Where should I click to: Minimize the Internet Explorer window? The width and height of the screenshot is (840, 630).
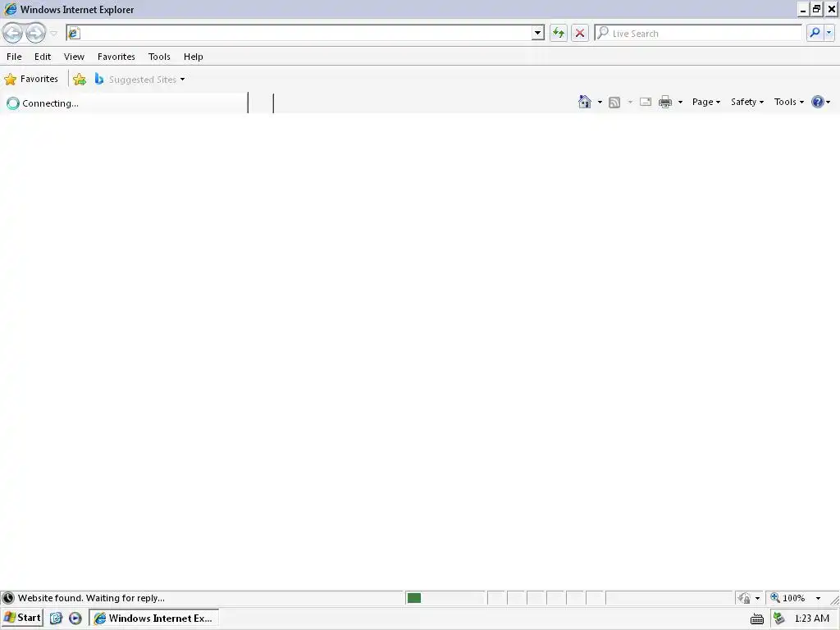click(803, 9)
